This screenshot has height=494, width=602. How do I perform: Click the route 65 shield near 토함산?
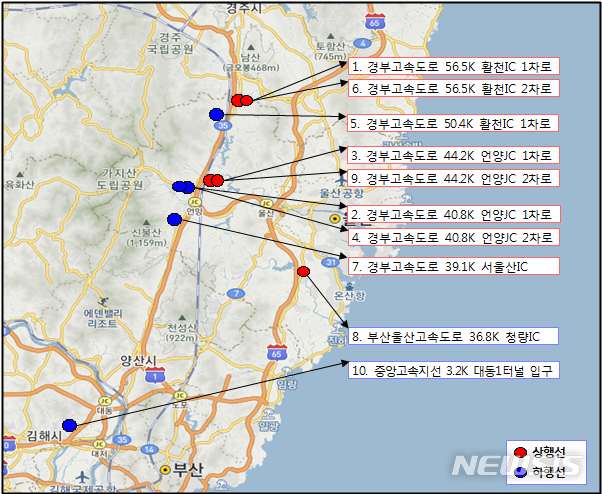pos(374,21)
